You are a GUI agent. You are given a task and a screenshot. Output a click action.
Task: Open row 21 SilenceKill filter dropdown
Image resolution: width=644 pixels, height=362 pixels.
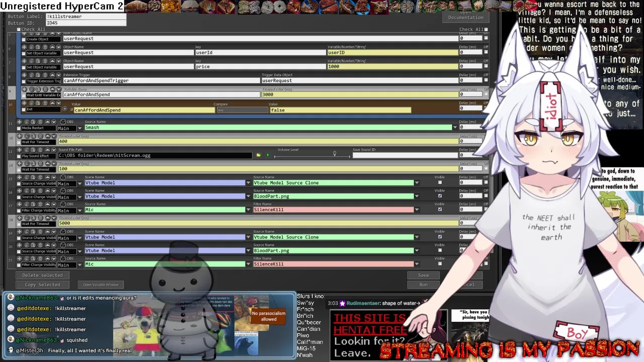pyautogui.click(x=417, y=264)
